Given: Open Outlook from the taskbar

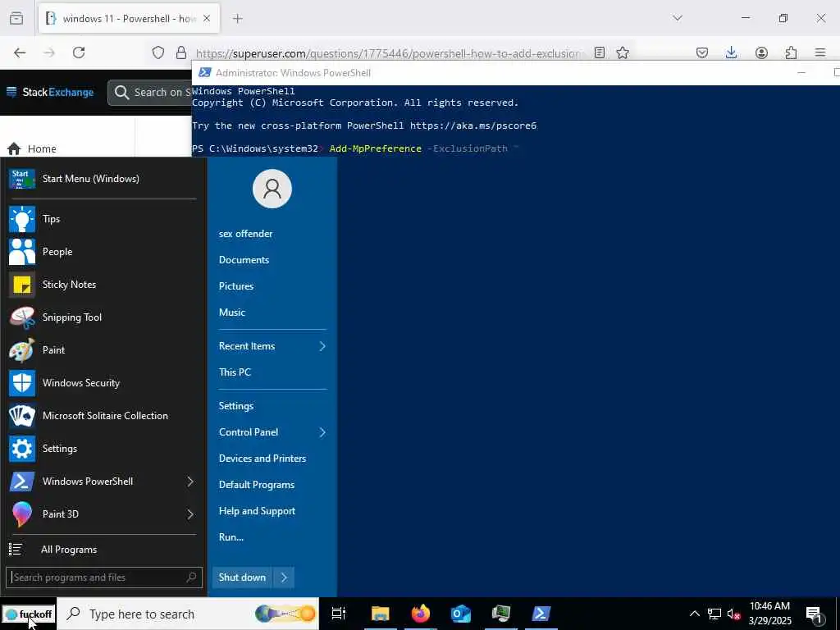Looking at the screenshot, I should [461, 614].
